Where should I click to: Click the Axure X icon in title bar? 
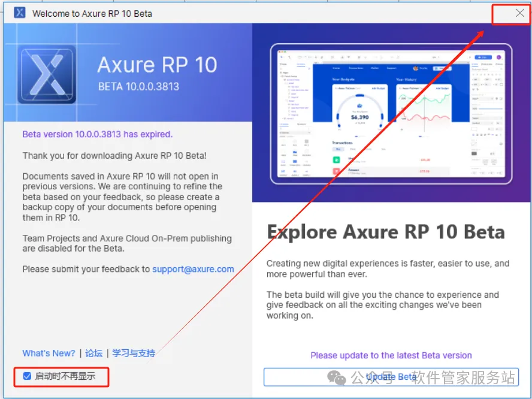coord(19,13)
